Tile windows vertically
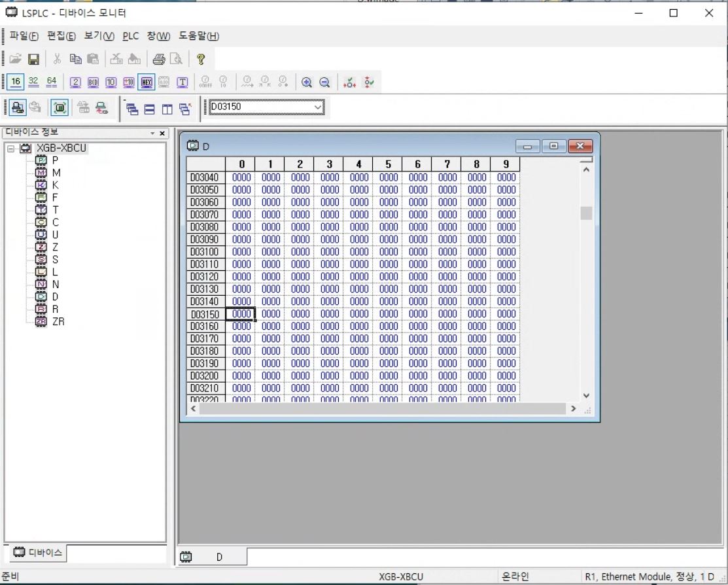 167,109
